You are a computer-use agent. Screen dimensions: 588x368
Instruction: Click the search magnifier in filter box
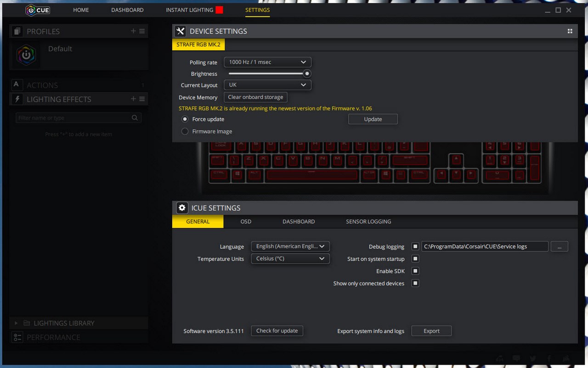135,118
